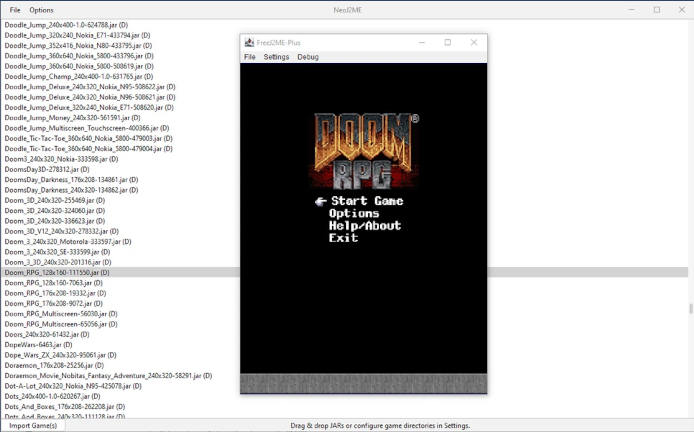Select DoomsDay_Darkness_176x208-134861.jar

point(71,180)
